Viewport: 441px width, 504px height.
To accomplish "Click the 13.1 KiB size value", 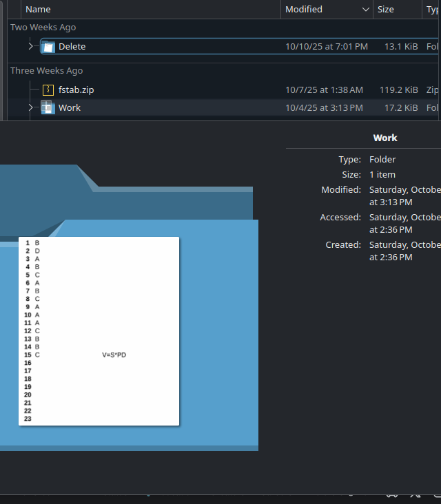I will [x=401, y=47].
